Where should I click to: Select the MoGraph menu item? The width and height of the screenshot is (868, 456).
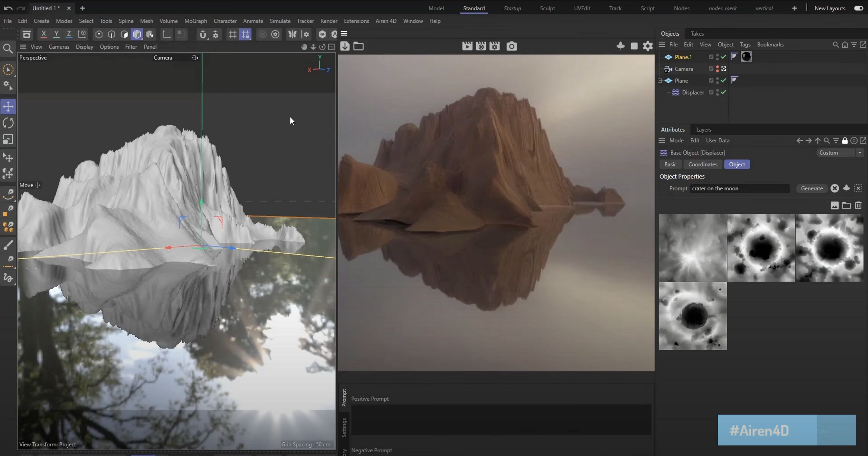(x=195, y=21)
